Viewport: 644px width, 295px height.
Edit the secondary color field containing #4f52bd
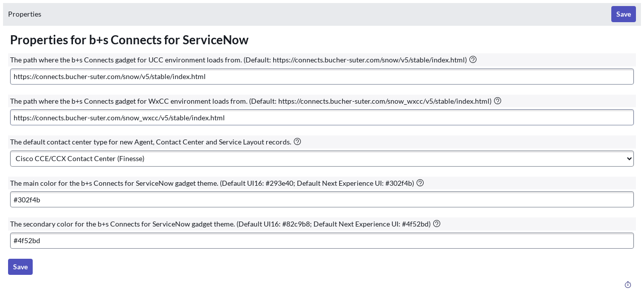pyautogui.click(x=322, y=241)
